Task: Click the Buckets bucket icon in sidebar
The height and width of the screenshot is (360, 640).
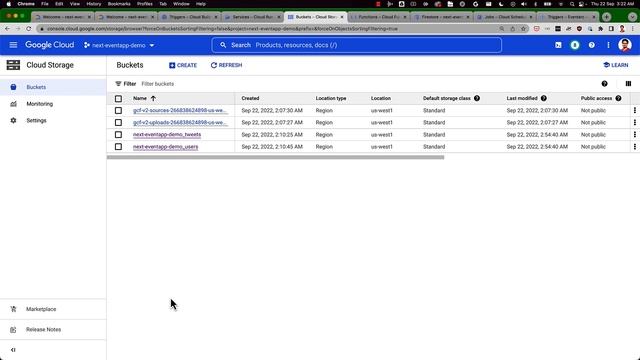Action: [x=13, y=87]
